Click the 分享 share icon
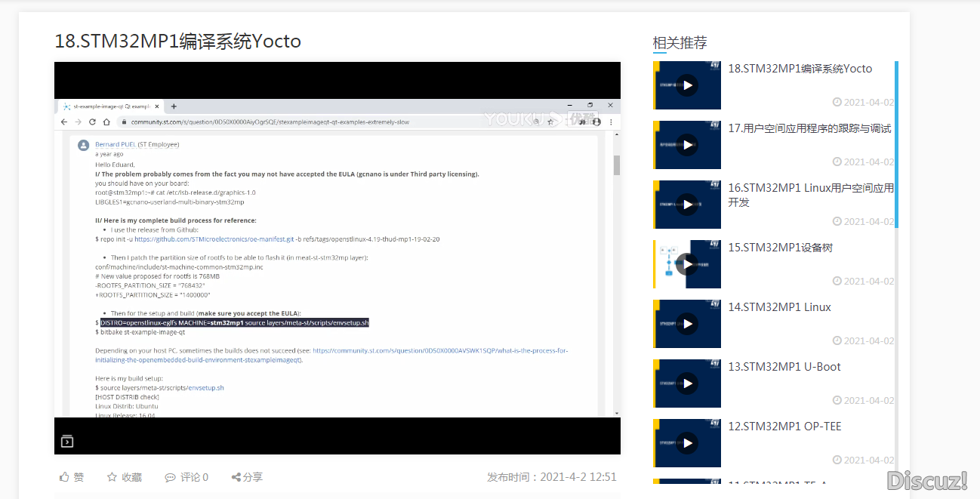The height and width of the screenshot is (499, 980). click(236, 477)
